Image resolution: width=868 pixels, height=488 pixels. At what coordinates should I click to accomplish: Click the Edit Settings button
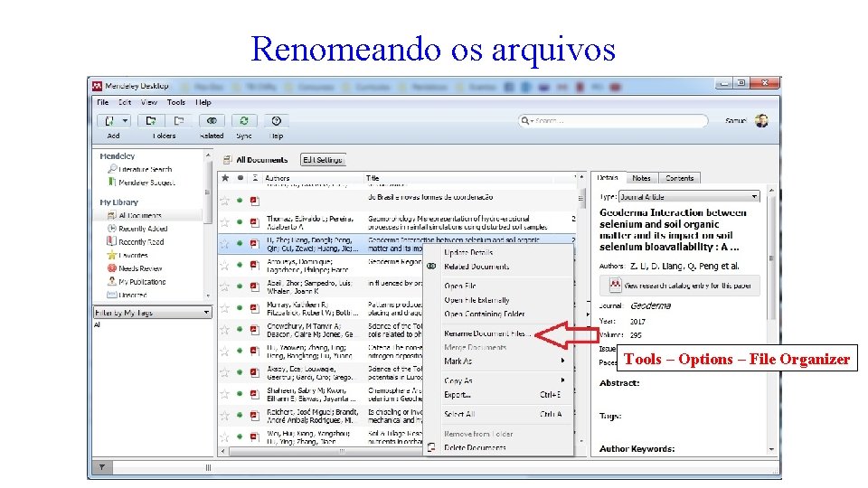(323, 160)
